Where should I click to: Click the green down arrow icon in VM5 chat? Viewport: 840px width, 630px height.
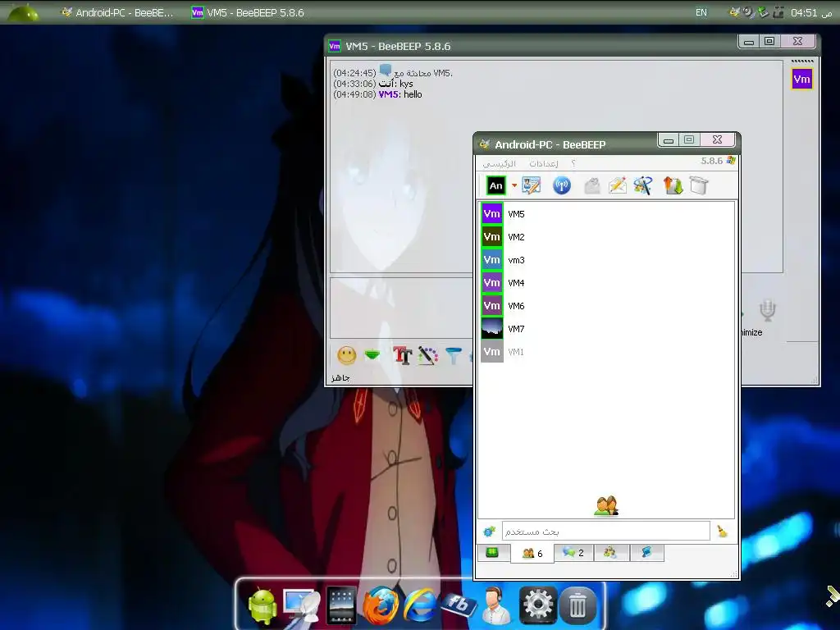[x=372, y=354]
